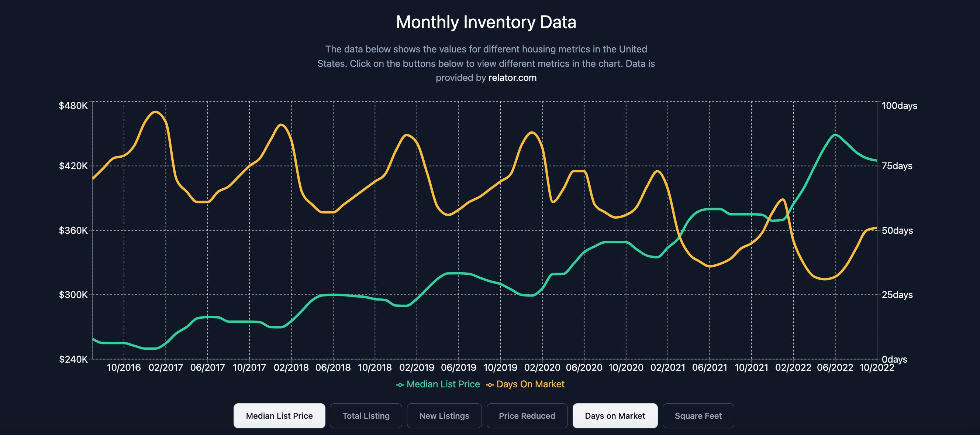The height and width of the screenshot is (435, 980).
Task: Click the $420K y-axis label
Action: pos(73,166)
